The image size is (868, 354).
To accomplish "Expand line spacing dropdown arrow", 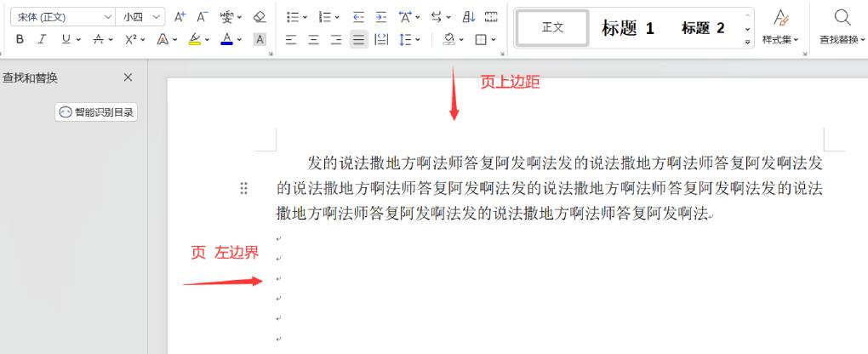I will tap(417, 40).
